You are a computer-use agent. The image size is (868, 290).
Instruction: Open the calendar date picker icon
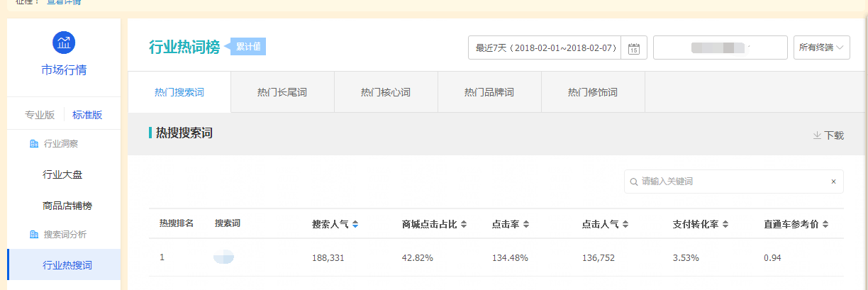tap(634, 48)
